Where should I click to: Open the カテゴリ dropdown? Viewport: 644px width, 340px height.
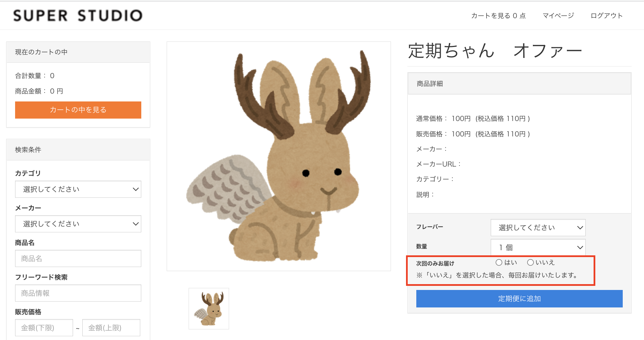[x=78, y=189]
